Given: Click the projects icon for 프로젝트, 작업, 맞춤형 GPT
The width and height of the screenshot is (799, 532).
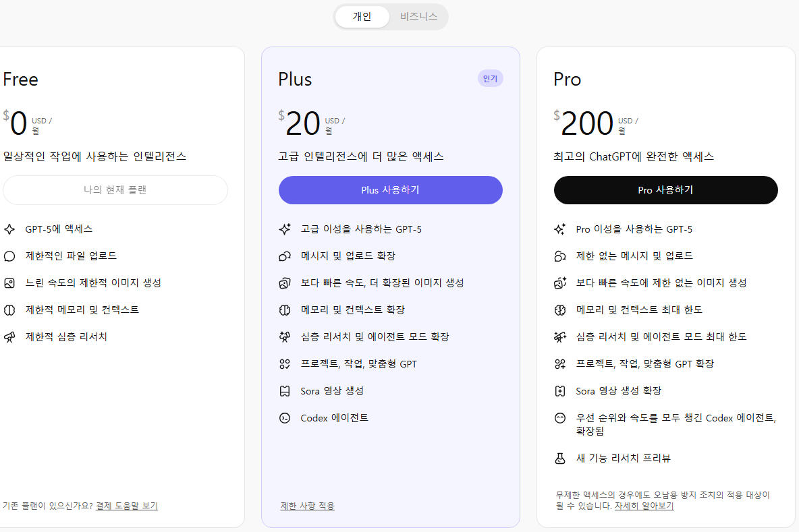Looking at the screenshot, I should [285, 364].
